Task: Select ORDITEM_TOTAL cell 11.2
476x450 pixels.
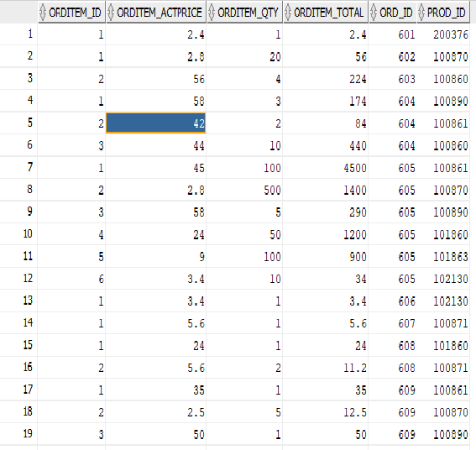Action: [x=326, y=368]
